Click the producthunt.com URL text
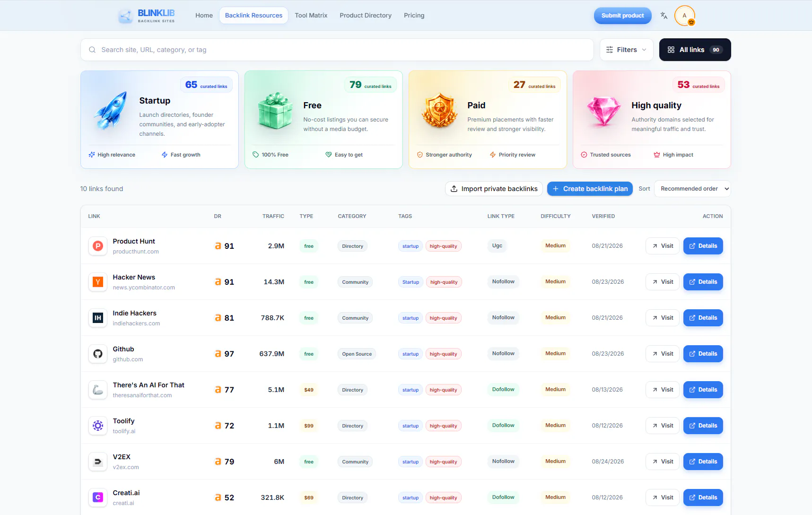The height and width of the screenshot is (515, 812). [x=136, y=252]
